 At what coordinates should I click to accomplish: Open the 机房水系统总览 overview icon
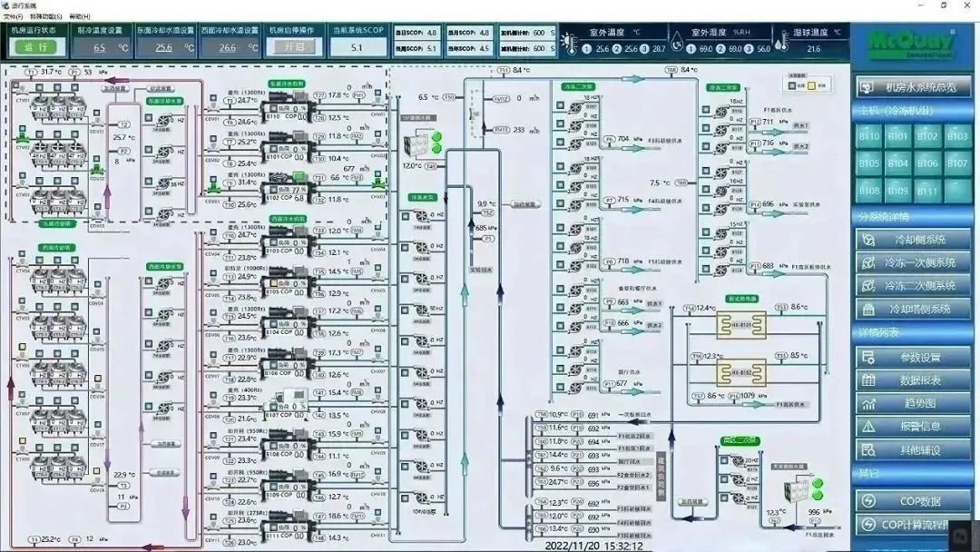(869, 87)
